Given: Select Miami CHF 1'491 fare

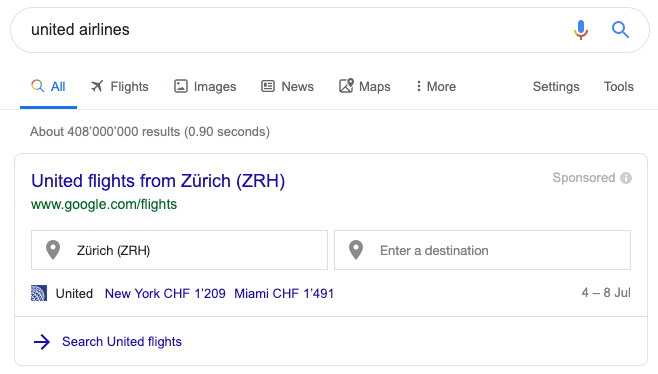Looking at the screenshot, I should point(284,293).
